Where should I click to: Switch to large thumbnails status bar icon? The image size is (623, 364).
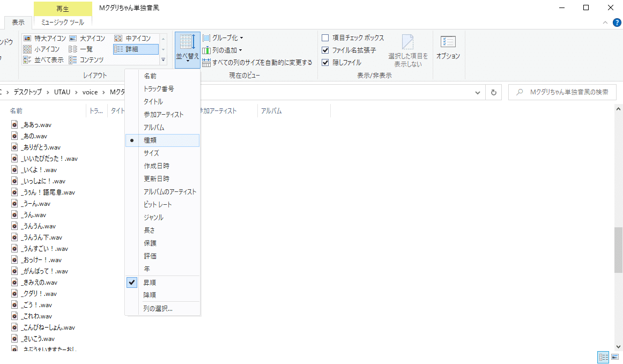pos(615,357)
